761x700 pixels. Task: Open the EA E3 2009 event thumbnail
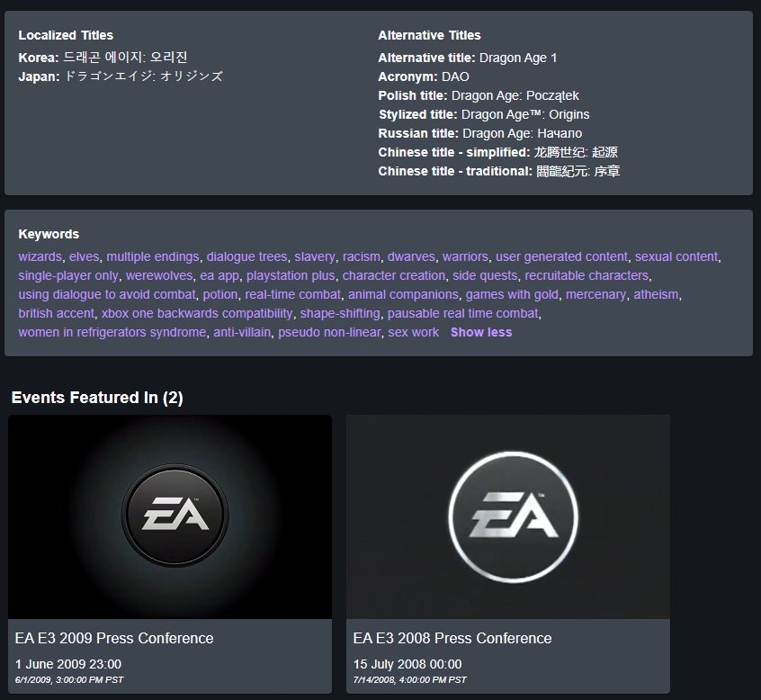click(170, 517)
